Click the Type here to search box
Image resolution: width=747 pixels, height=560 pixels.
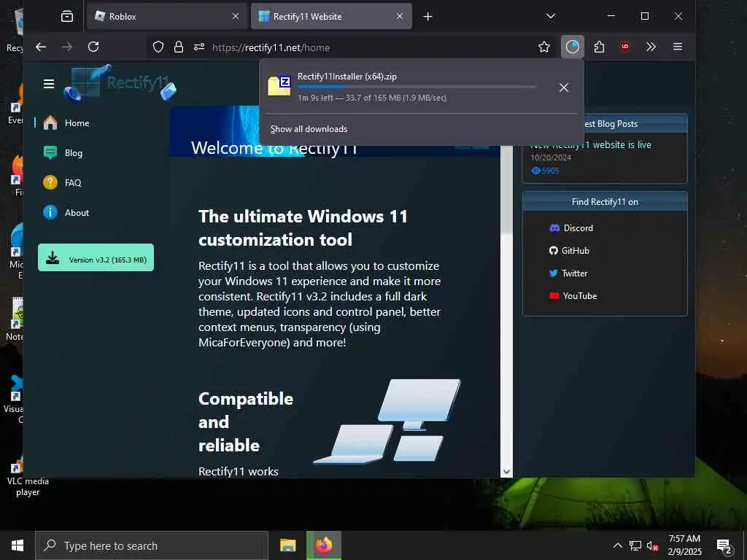152,545
